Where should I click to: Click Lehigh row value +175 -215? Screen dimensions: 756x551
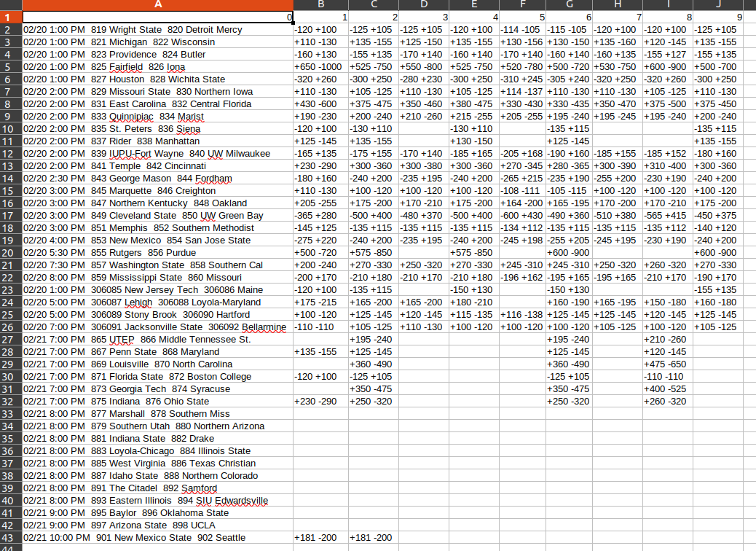[x=321, y=302]
